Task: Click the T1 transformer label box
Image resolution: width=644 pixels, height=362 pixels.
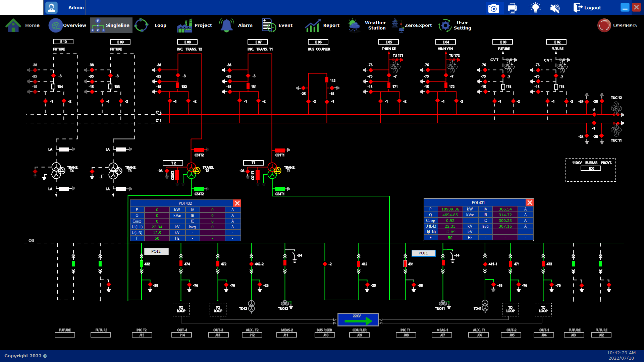Action: coord(253,163)
